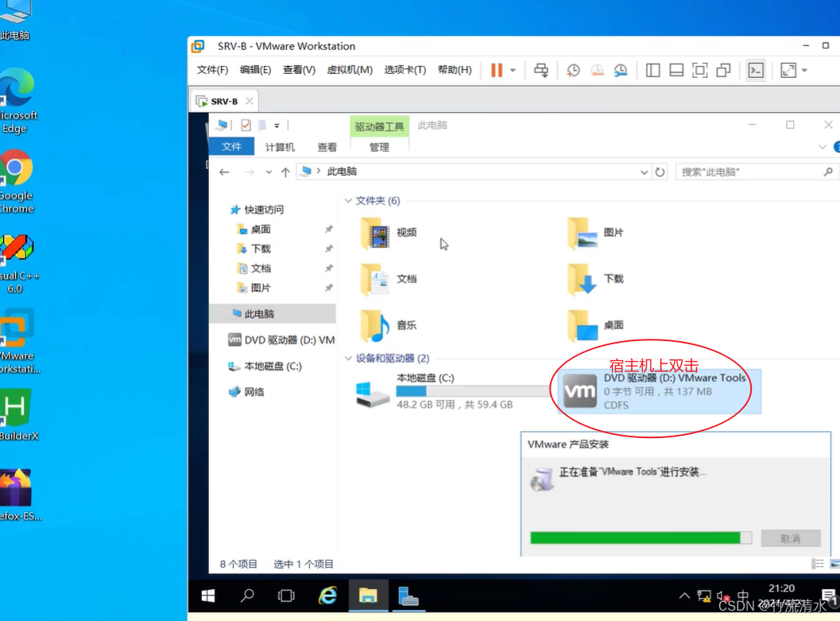Select pinned 桌面 in quick access
This screenshot has height=621, width=840.
(x=261, y=229)
